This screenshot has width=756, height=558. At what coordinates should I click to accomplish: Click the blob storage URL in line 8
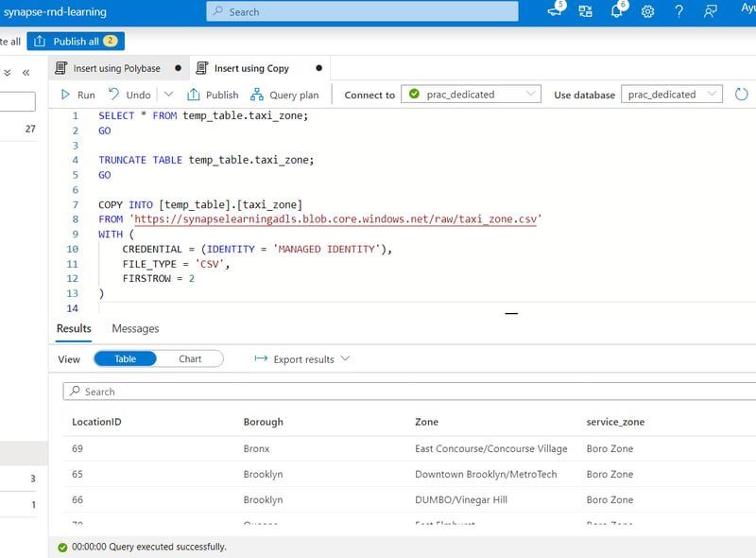[335, 219]
